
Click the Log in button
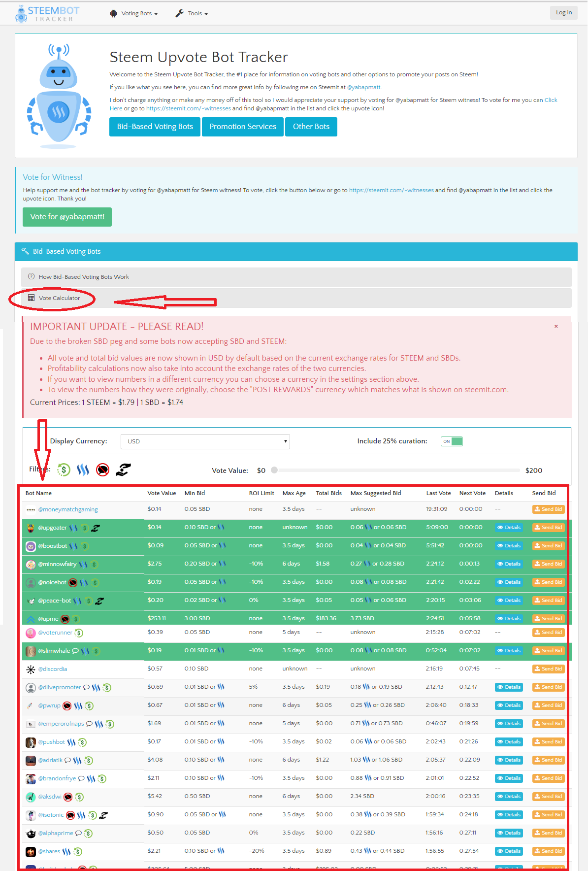pyautogui.click(x=564, y=12)
